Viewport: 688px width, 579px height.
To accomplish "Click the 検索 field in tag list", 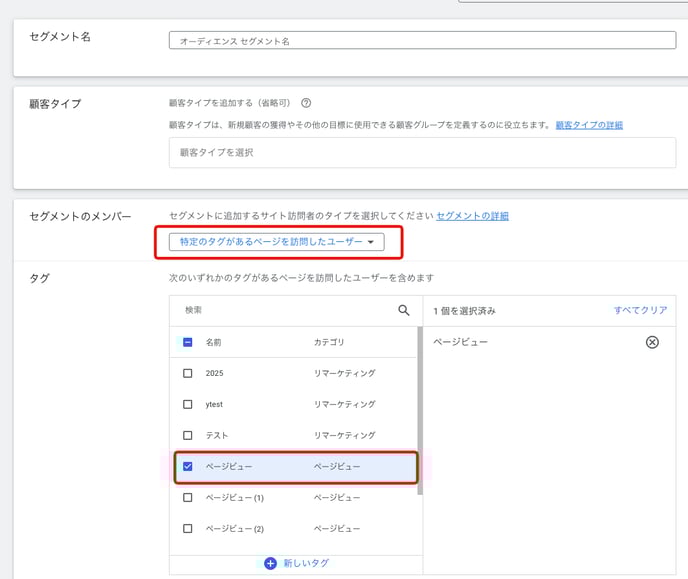I will (285, 310).
